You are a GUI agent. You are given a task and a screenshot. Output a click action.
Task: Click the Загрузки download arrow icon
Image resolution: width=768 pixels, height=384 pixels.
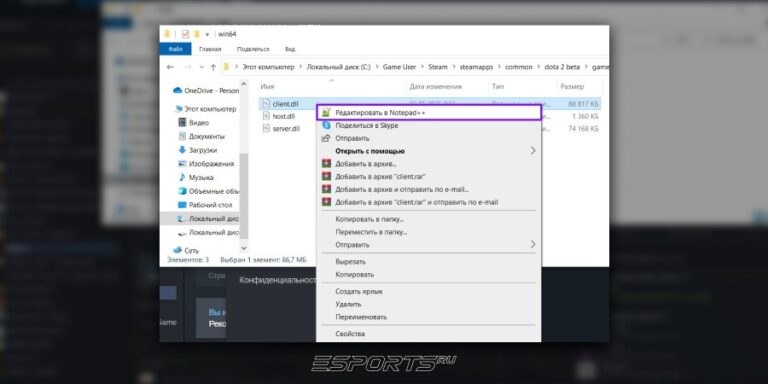pyautogui.click(x=182, y=150)
